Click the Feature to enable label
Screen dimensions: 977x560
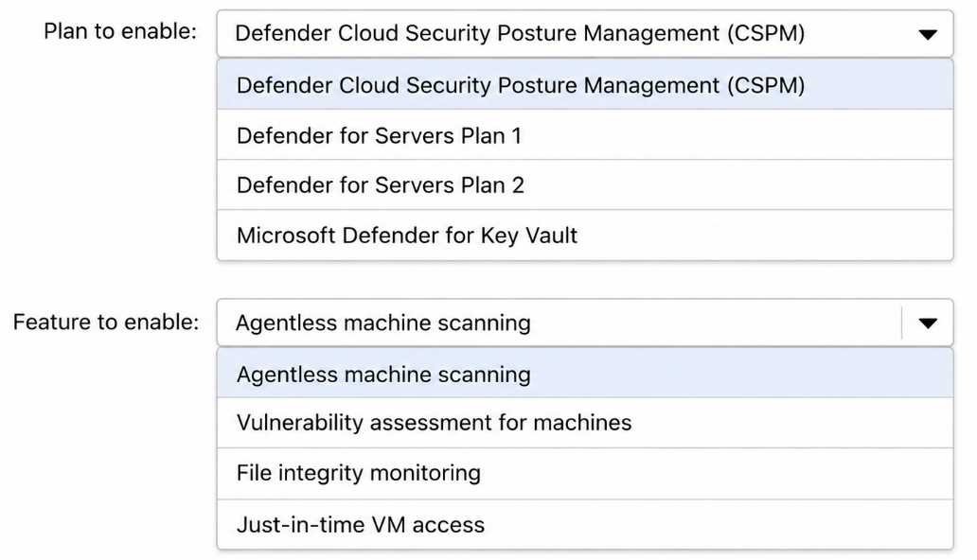click(106, 322)
